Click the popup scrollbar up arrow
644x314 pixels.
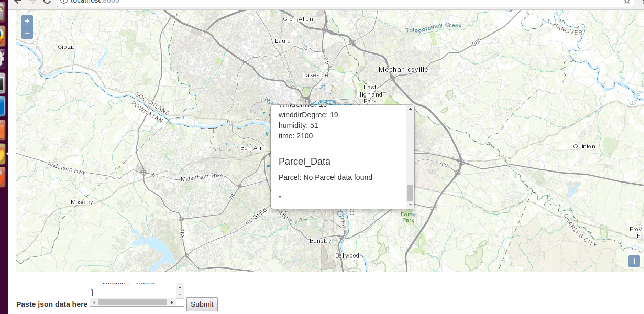[410, 109]
